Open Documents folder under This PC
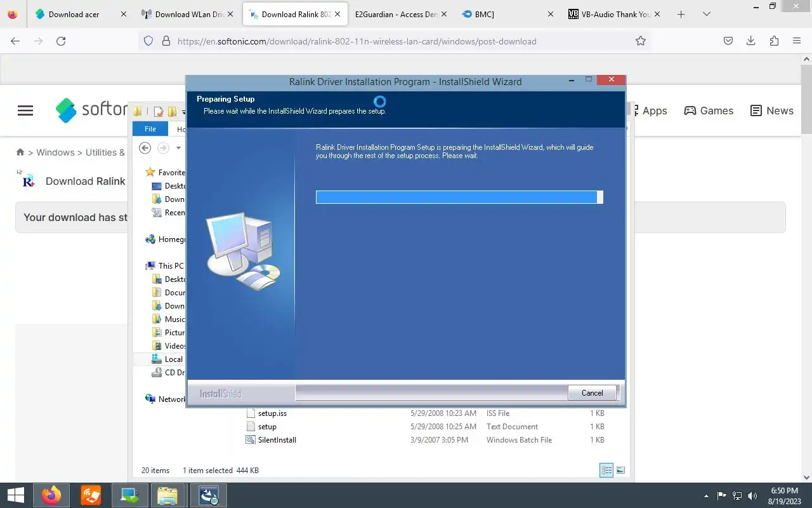The width and height of the screenshot is (812, 508). click(169, 293)
